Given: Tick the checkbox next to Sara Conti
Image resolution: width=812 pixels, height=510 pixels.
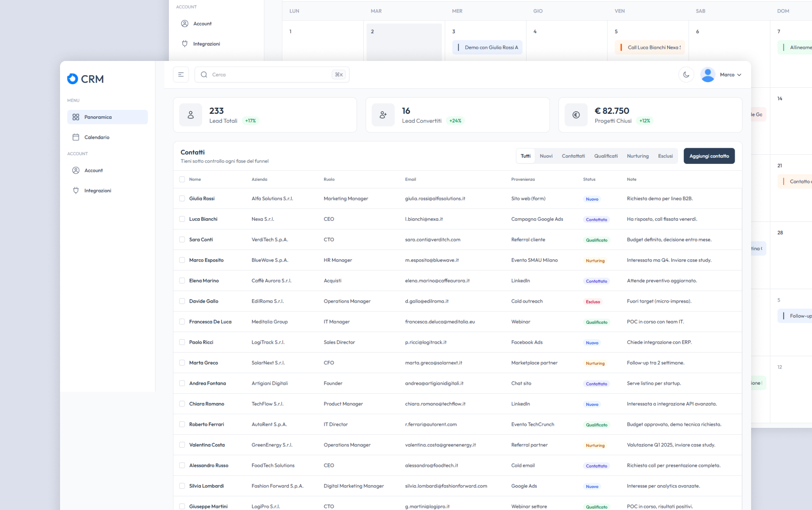Looking at the screenshot, I should click(182, 240).
